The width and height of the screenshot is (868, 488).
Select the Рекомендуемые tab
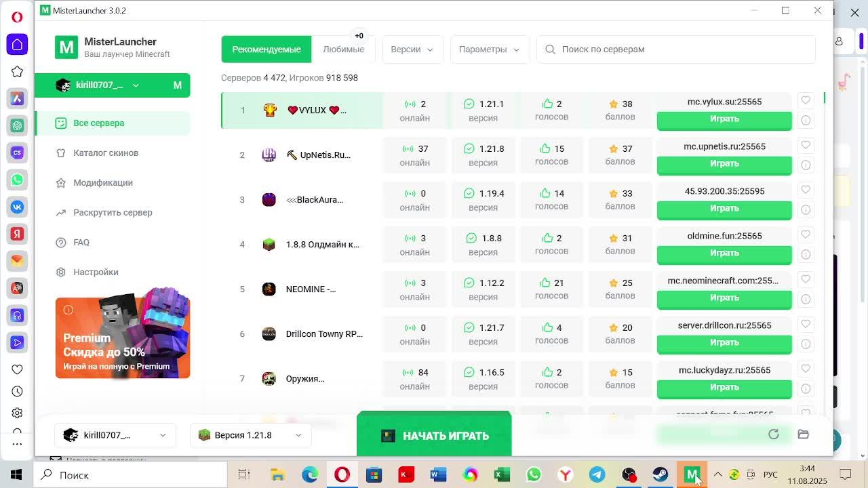(x=267, y=49)
